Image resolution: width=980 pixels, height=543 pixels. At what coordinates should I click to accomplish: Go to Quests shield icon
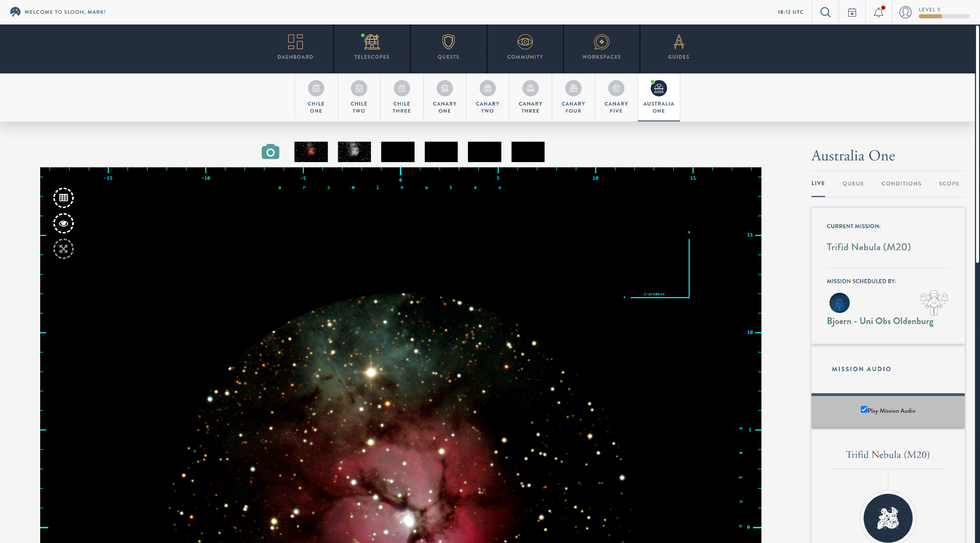448,42
